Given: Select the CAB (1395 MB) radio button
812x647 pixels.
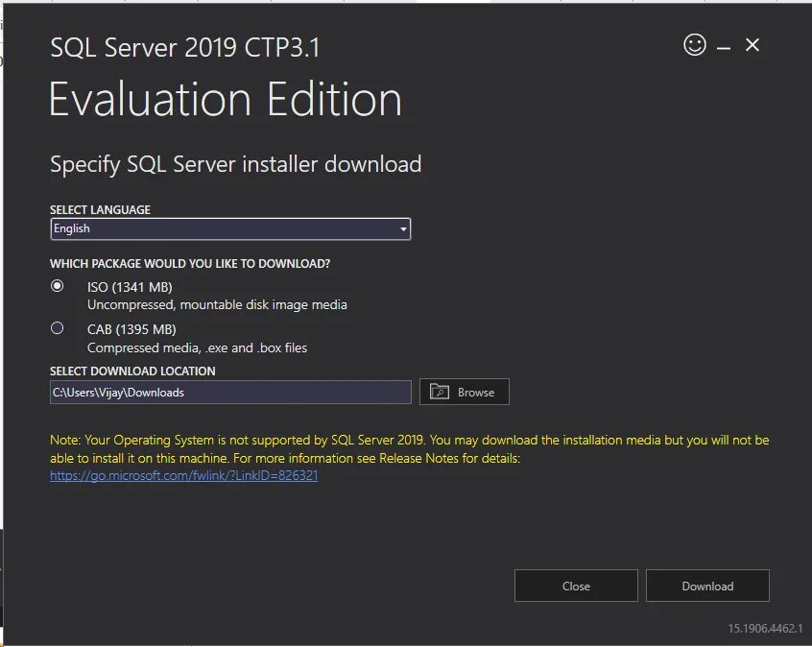Looking at the screenshot, I should (x=57, y=328).
